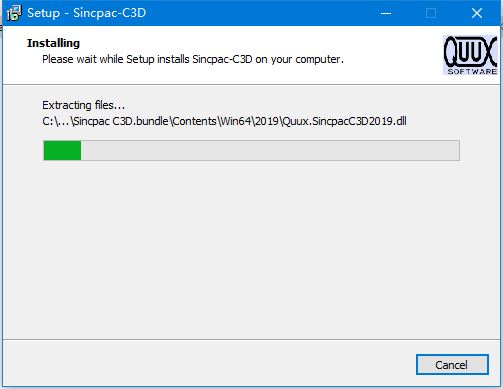Click the Quux.SincpacC3D2019.dll filename
Viewport: 503px width, 389px height.
pyautogui.click(x=344, y=121)
